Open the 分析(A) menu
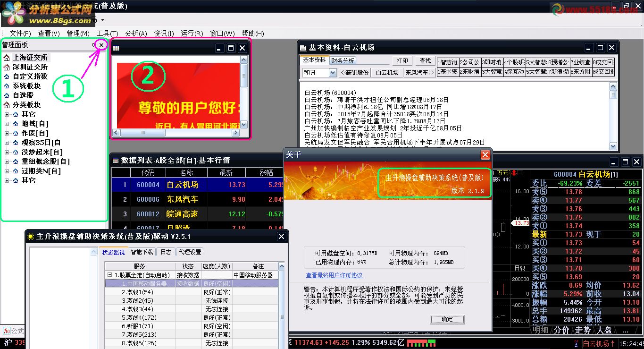The height and width of the screenshot is (349, 644). (136, 34)
